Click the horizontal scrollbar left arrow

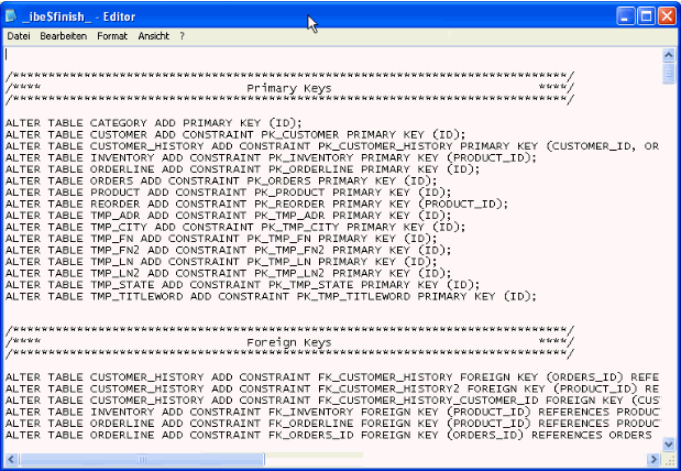point(12,459)
